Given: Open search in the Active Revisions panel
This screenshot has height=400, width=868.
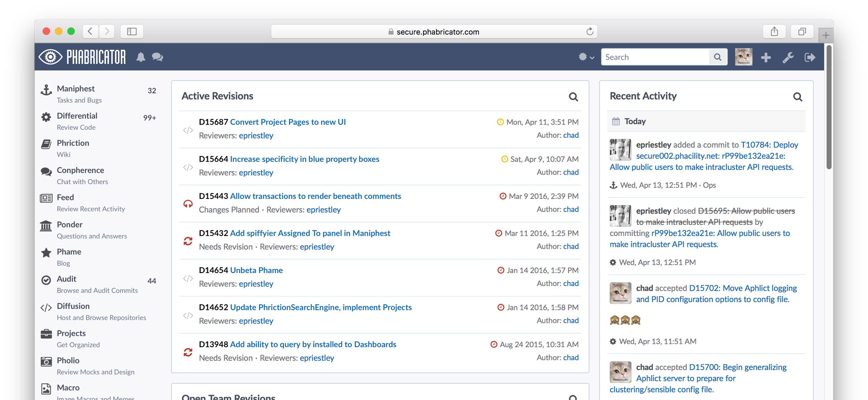Looking at the screenshot, I should point(574,97).
